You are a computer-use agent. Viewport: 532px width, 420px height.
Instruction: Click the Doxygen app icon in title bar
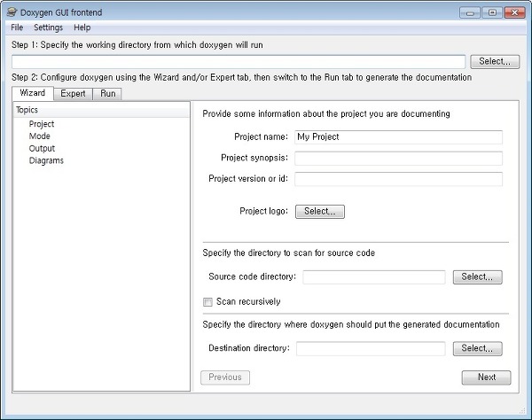(12, 12)
